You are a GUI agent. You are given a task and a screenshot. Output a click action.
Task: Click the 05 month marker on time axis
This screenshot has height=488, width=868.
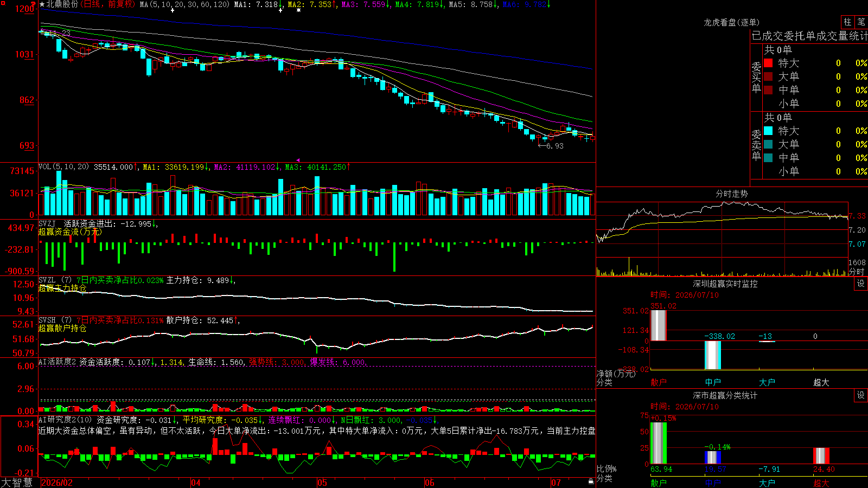point(322,483)
